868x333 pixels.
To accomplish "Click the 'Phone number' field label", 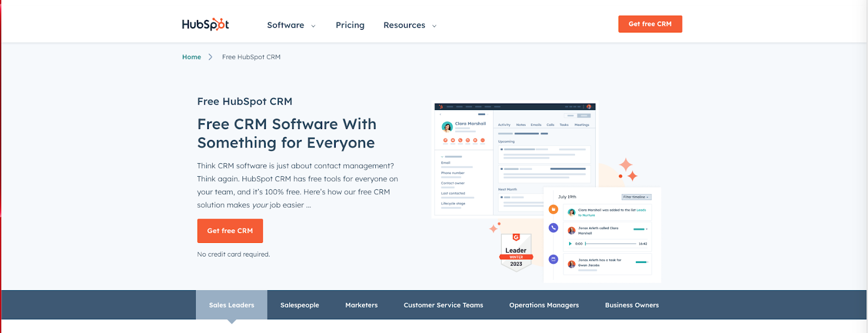I will click(x=452, y=173).
